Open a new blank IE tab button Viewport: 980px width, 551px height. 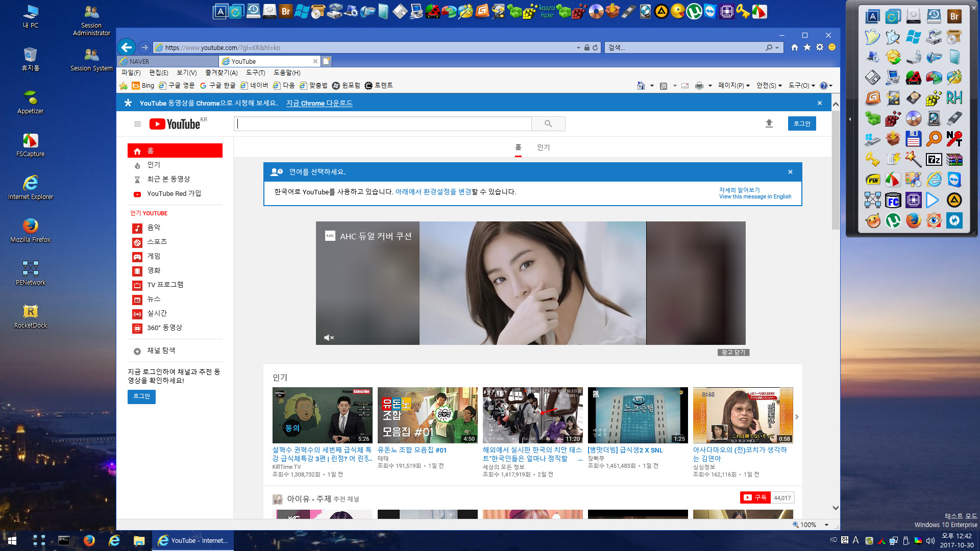coord(327,61)
